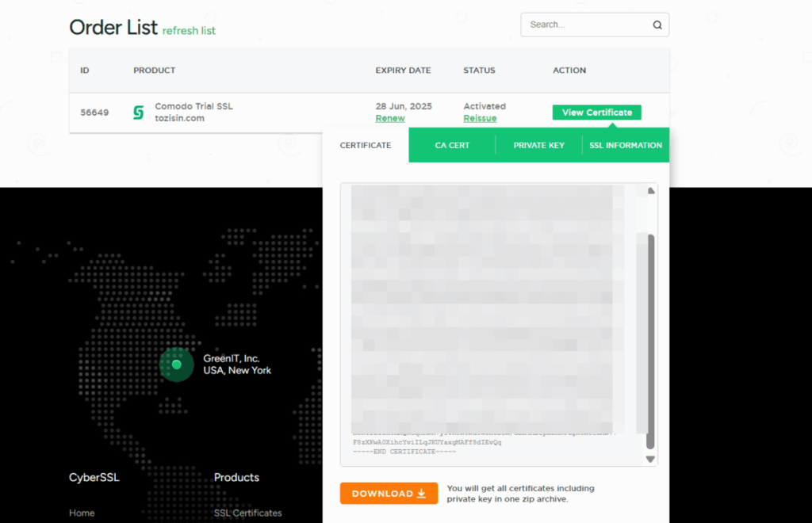This screenshot has width=812, height=523.
Task: Click the END CERTIFICATE line
Action: coord(404,452)
